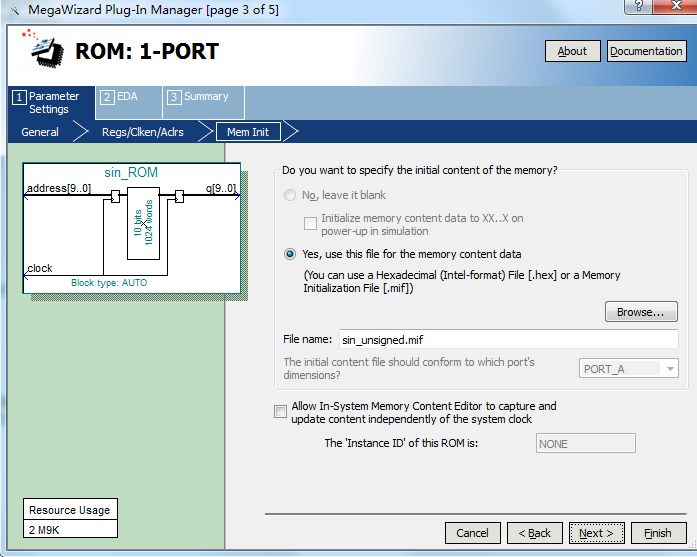
Task: Switch to the Summary tab
Action: point(204,103)
